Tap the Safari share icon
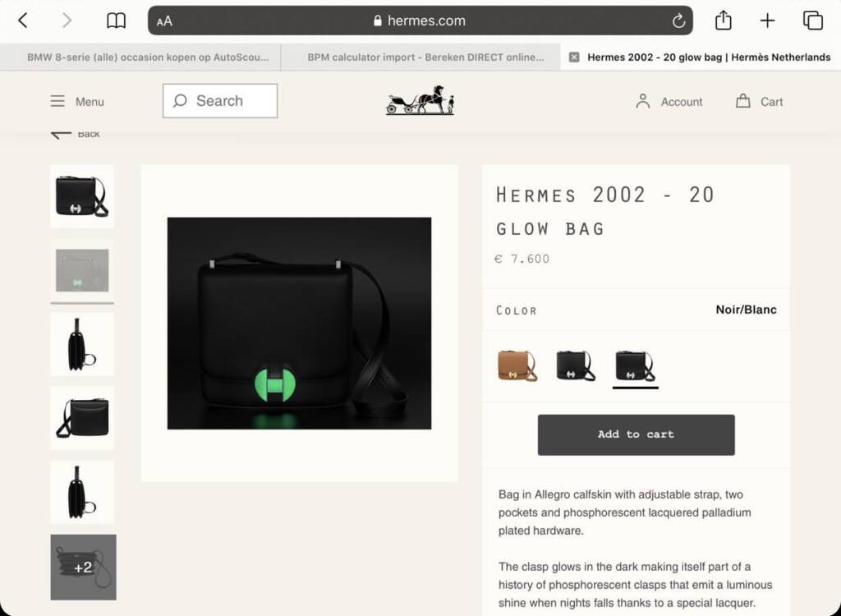This screenshot has width=841, height=616. 723,21
